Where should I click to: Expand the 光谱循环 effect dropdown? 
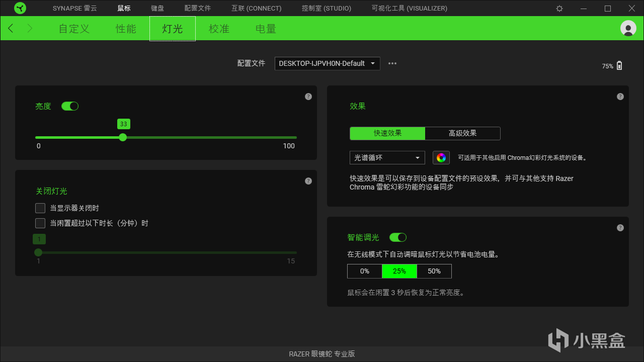coord(387,157)
